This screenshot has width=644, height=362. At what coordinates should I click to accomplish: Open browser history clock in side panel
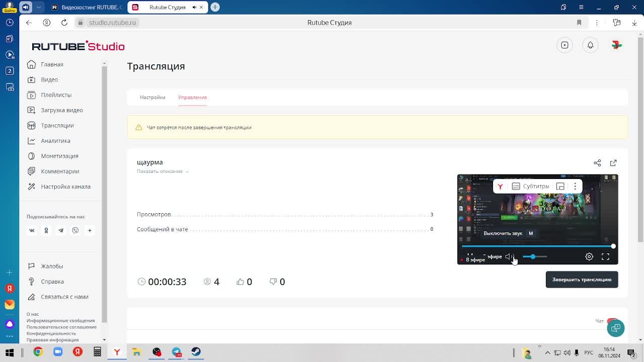pos(10,23)
